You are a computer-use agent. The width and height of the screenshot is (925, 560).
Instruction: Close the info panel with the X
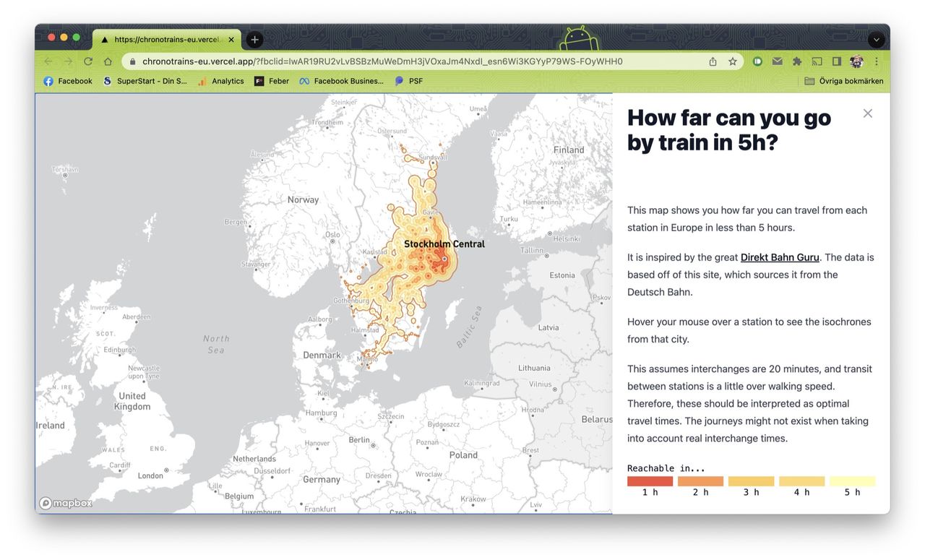(867, 113)
